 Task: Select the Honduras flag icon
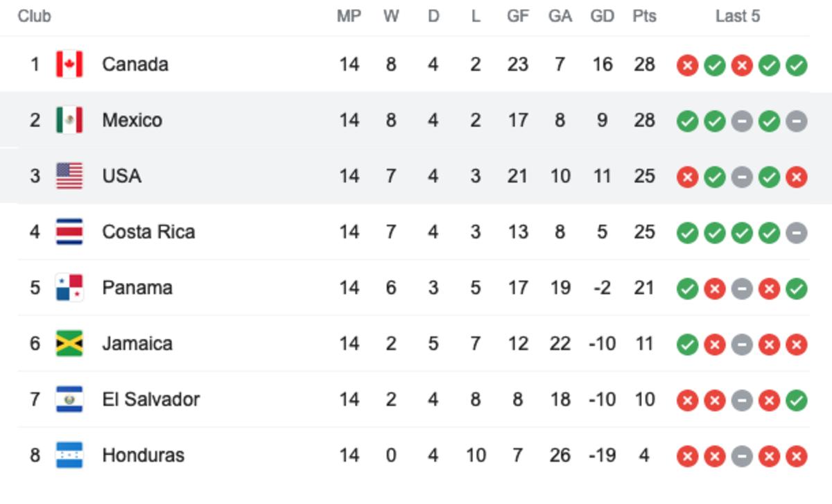click(69, 455)
